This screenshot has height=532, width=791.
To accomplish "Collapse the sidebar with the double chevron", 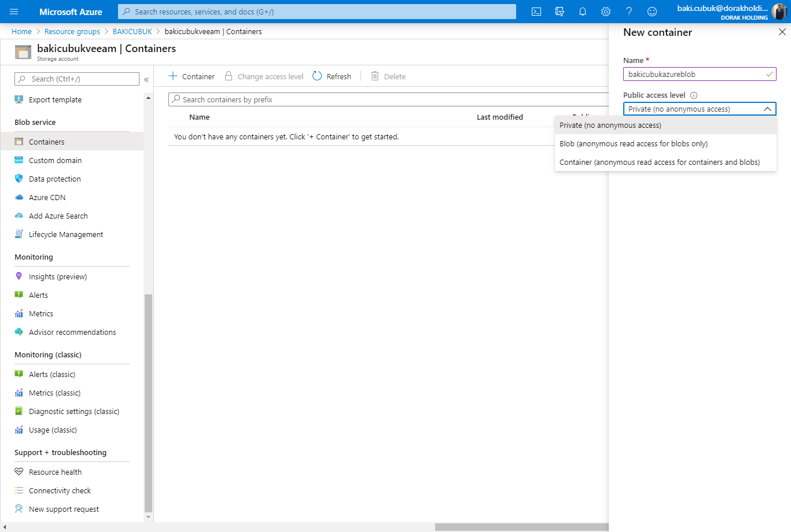I will point(146,80).
